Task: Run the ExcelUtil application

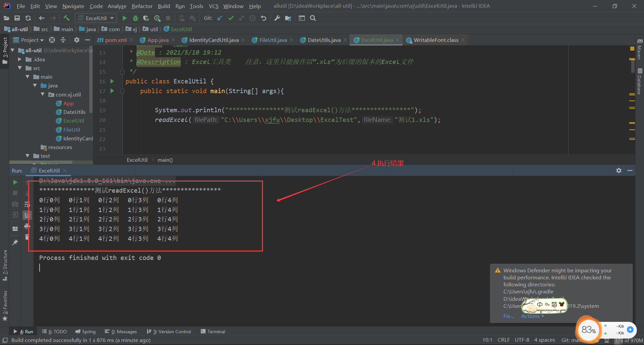Action: click(x=124, y=18)
